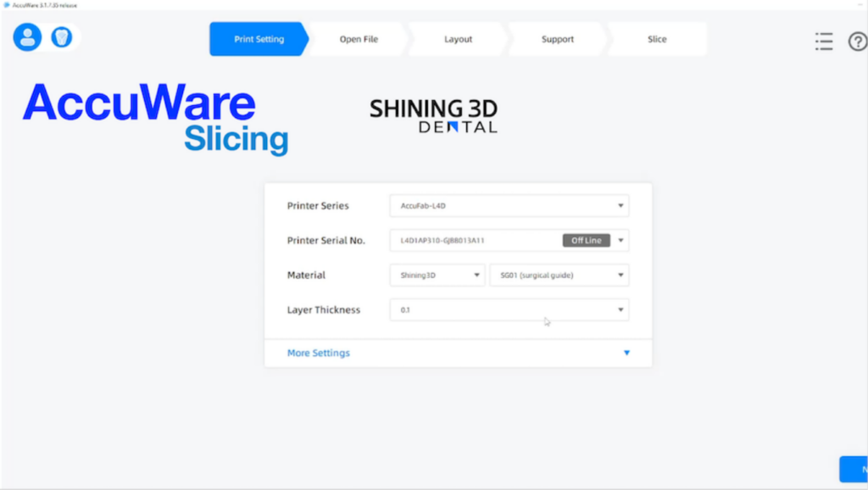Click the Layer Thickness label

click(x=323, y=310)
